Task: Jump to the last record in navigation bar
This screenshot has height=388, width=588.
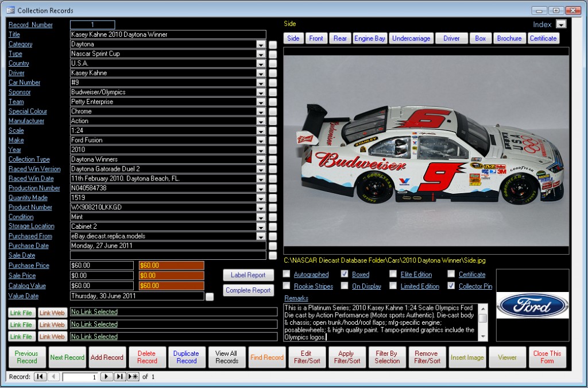Action: pos(120,377)
